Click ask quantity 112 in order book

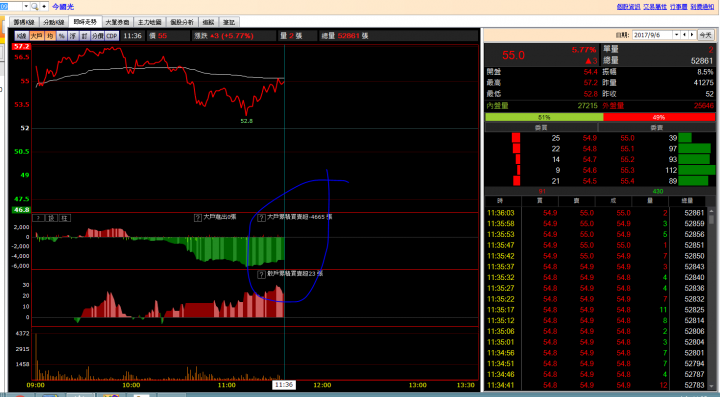tap(671, 170)
